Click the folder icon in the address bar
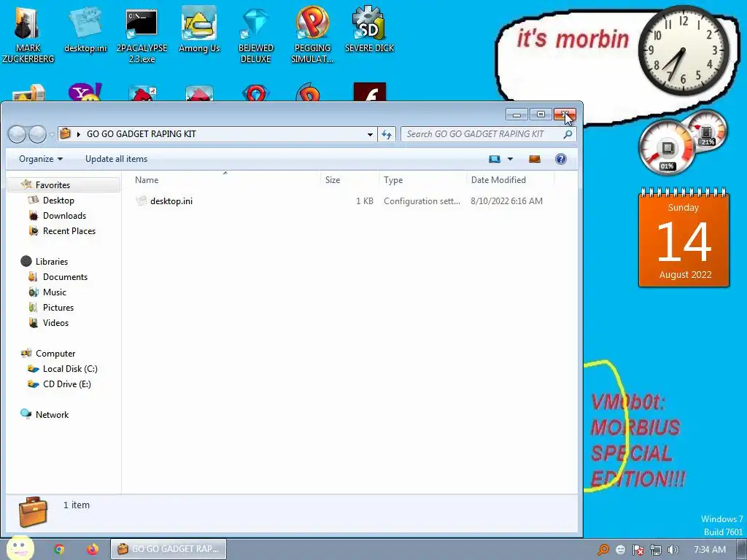 tap(66, 134)
